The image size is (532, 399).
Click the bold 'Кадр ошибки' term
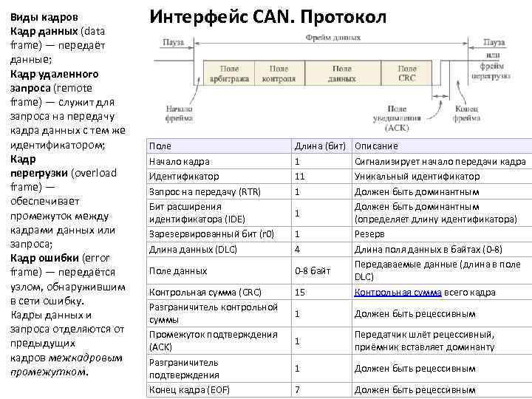tap(44, 258)
